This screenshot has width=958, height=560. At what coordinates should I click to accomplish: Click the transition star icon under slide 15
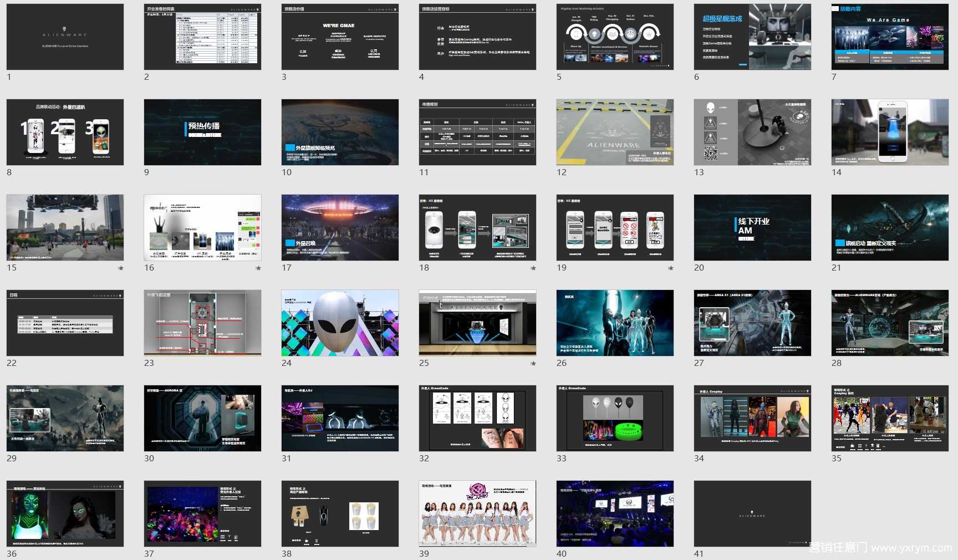pos(121,268)
